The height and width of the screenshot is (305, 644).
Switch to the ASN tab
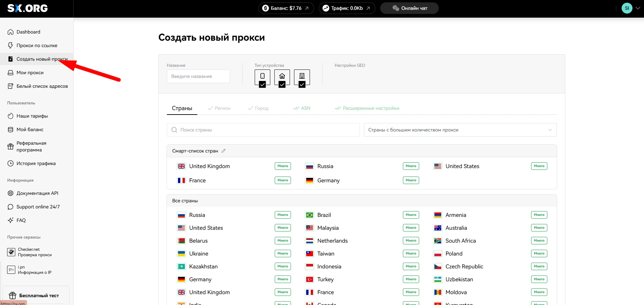tap(302, 108)
